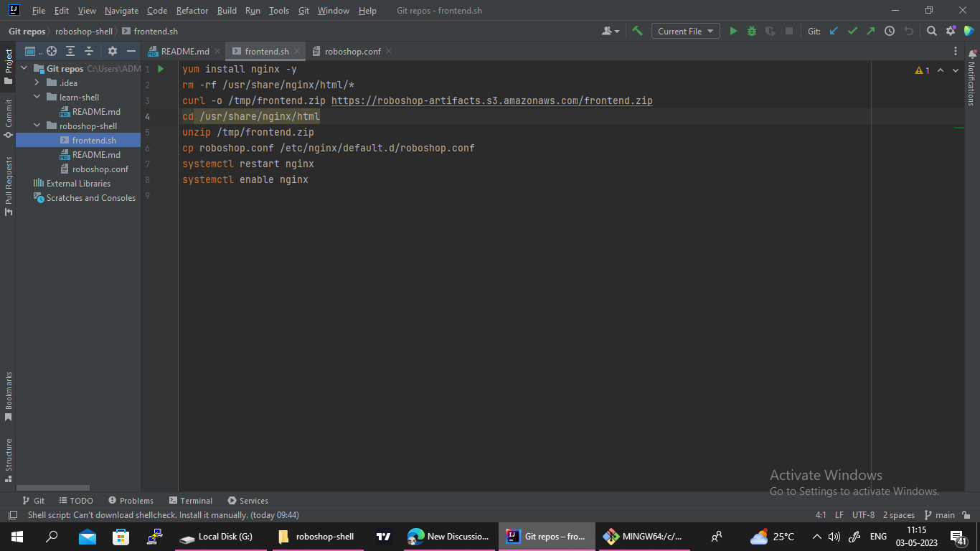Expand the .idea folder

pyautogui.click(x=36, y=83)
